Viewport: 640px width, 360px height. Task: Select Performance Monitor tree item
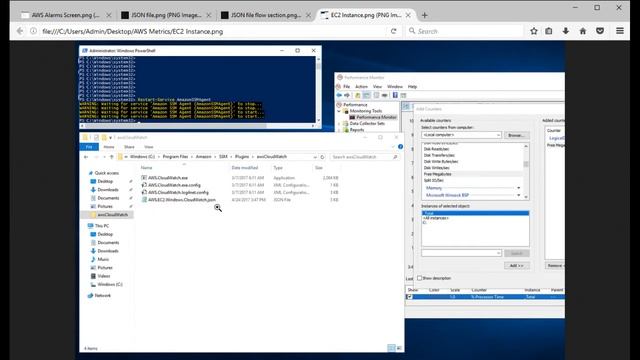(x=376, y=117)
